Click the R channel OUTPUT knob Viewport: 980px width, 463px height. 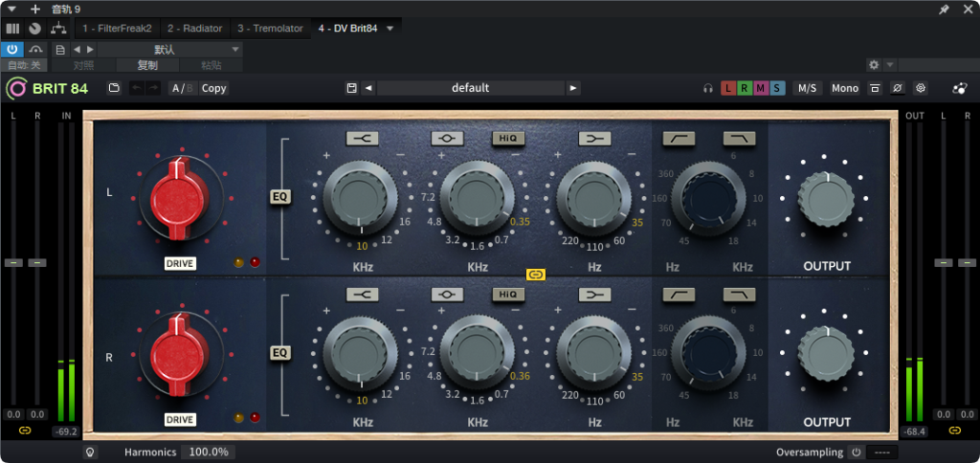click(826, 354)
